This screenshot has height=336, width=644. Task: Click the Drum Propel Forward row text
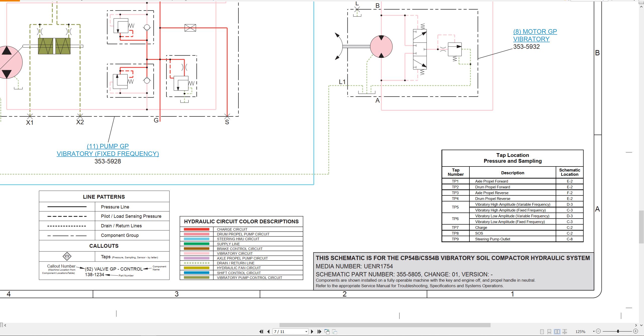tap(493, 187)
